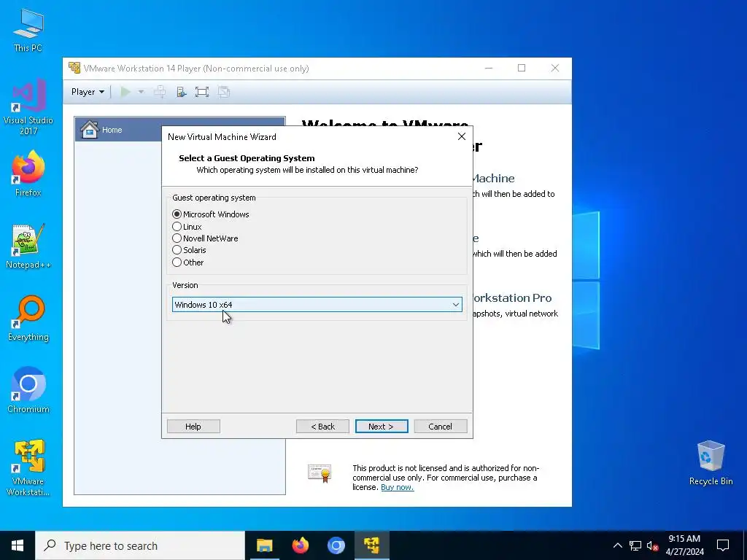
Task: Open This PC desktop icon
Action: (x=28, y=29)
